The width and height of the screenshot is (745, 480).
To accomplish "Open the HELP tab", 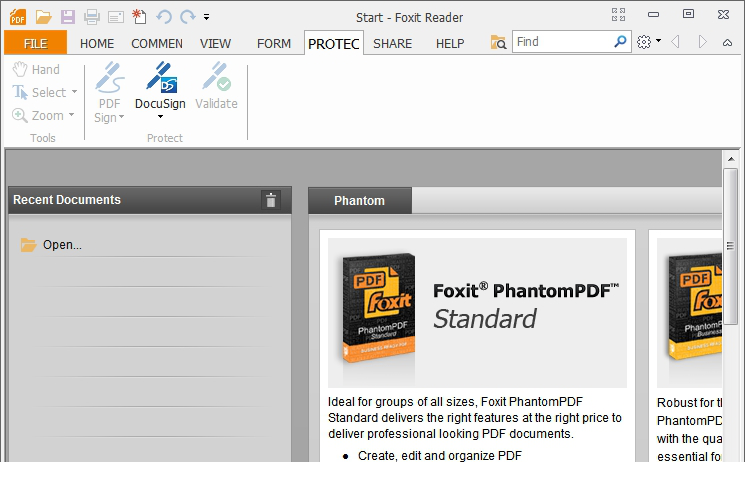I will coord(450,44).
